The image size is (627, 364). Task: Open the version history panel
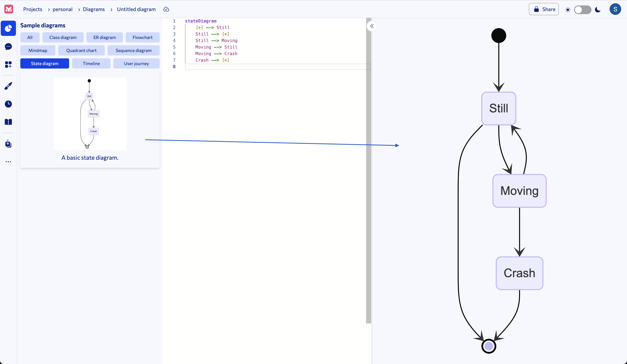(8, 104)
